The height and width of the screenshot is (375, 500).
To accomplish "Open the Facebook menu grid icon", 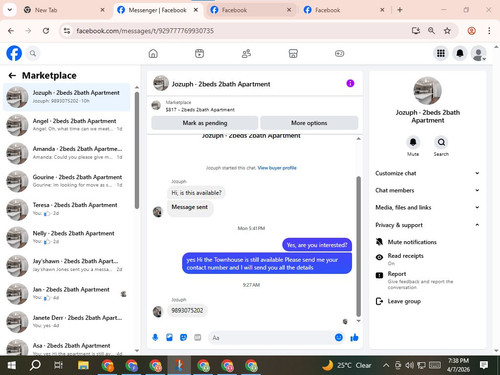I will tap(441, 53).
